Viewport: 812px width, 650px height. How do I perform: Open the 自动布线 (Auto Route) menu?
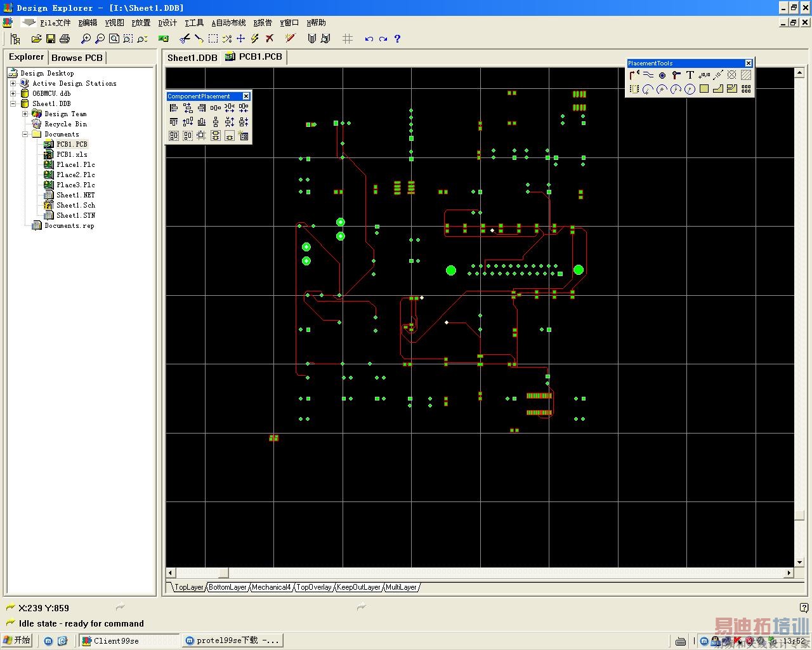[228, 23]
